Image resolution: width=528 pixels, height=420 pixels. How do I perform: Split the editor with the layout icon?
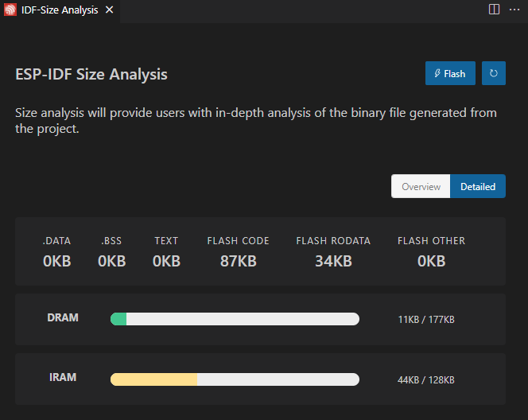coord(494,10)
